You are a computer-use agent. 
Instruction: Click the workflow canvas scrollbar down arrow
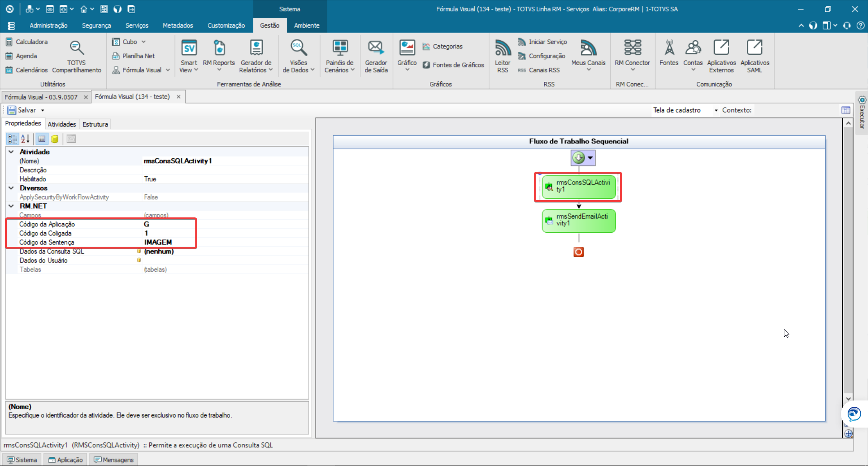pos(848,399)
